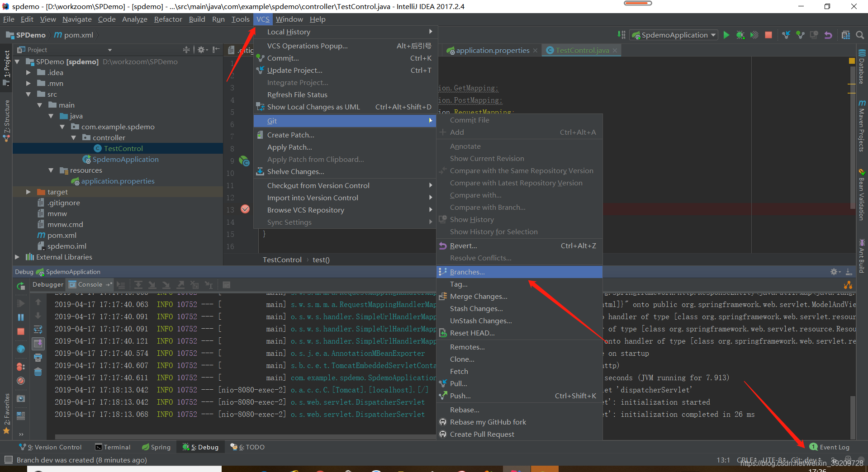Stop the debug session red square

pos(21,331)
